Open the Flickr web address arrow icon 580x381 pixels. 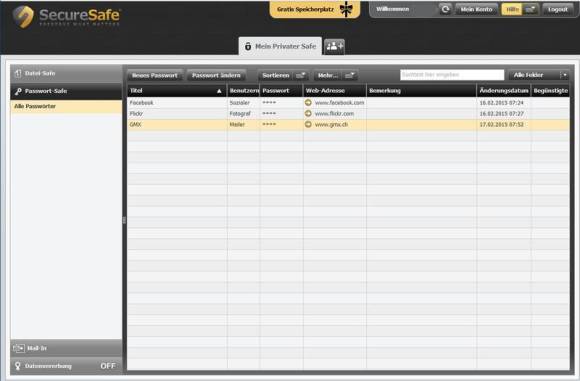308,114
